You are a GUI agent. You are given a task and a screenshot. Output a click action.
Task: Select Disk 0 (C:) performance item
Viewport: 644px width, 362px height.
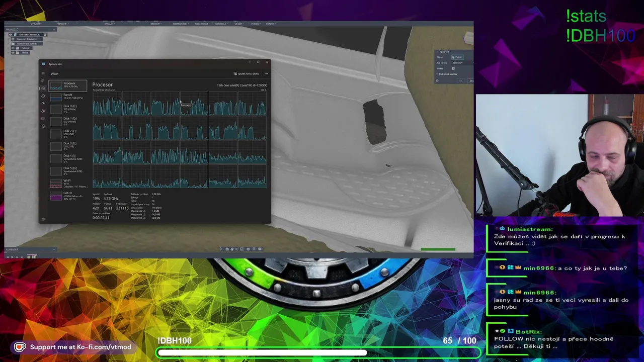click(x=68, y=108)
